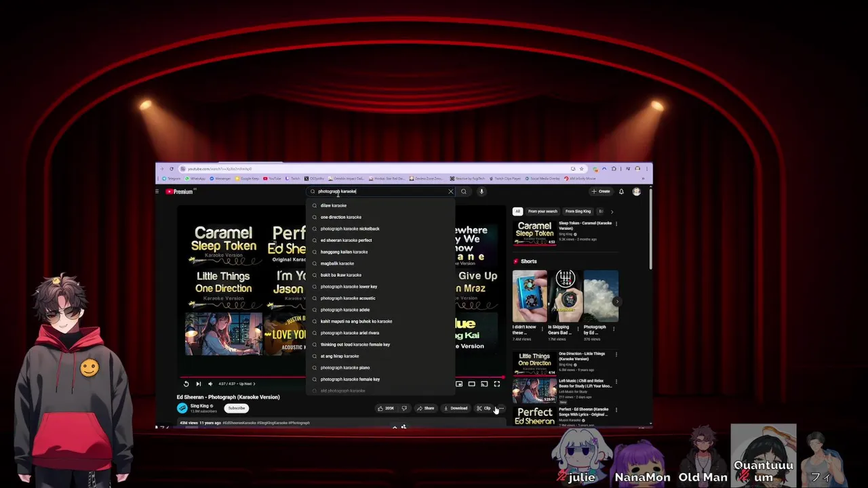The width and height of the screenshot is (868, 488).
Task: Show next shorts with arrow
Action: 616,301
